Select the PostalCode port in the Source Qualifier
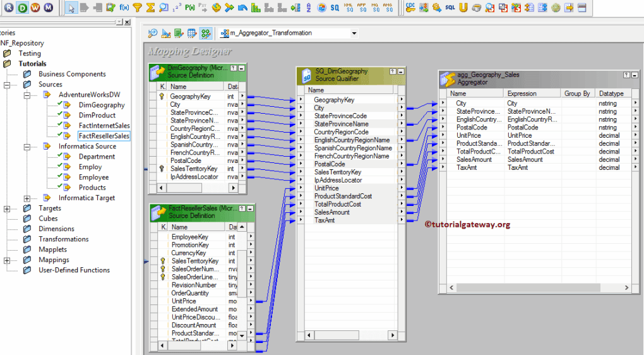 pyautogui.click(x=330, y=164)
